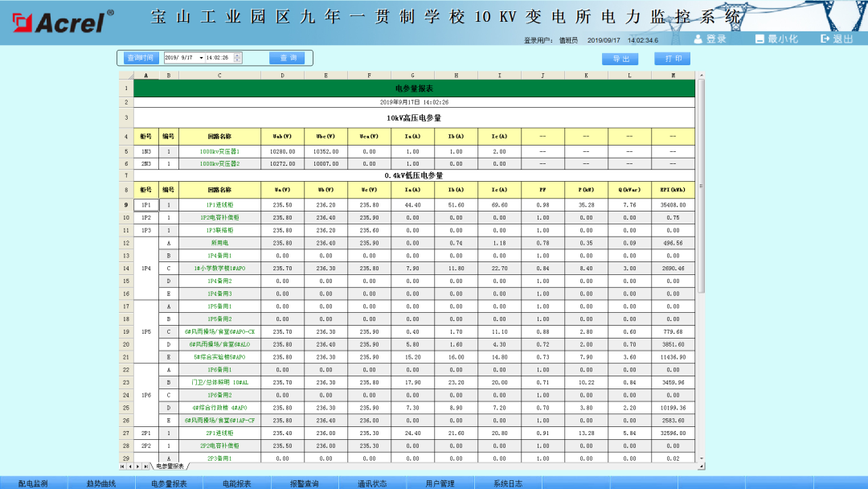Screen dimensions: 868x489
Task: Click the cell value 32596.00
Action: [674, 433]
